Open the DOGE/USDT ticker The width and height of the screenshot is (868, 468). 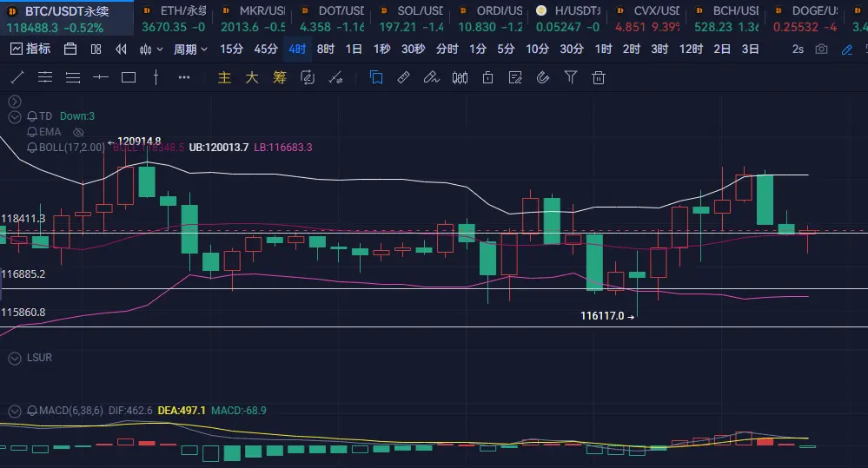tap(806, 19)
